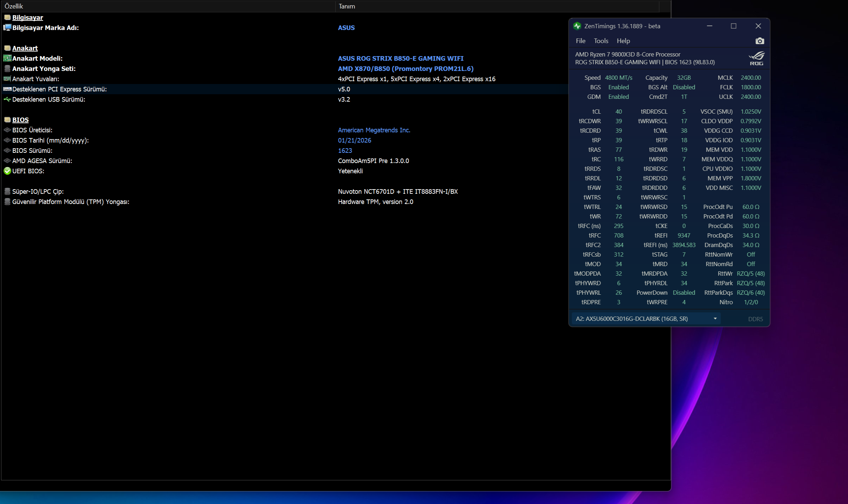The height and width of the screenshot is (504, 848).
Task: Click the BIOS date 01/21/2026 link
Action: click(x=354, y=140)
